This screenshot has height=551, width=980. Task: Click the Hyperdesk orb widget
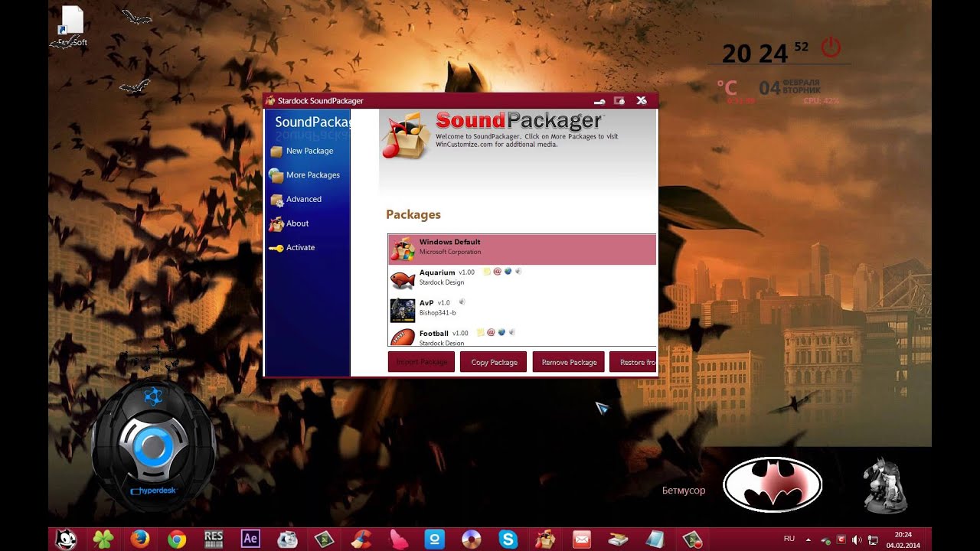[152, 446]
